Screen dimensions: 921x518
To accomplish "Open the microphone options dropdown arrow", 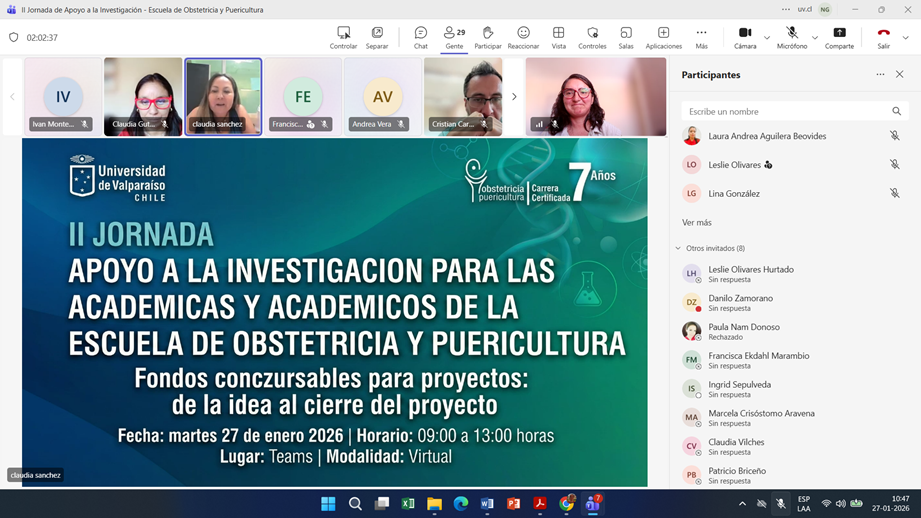I will point(814,38).
